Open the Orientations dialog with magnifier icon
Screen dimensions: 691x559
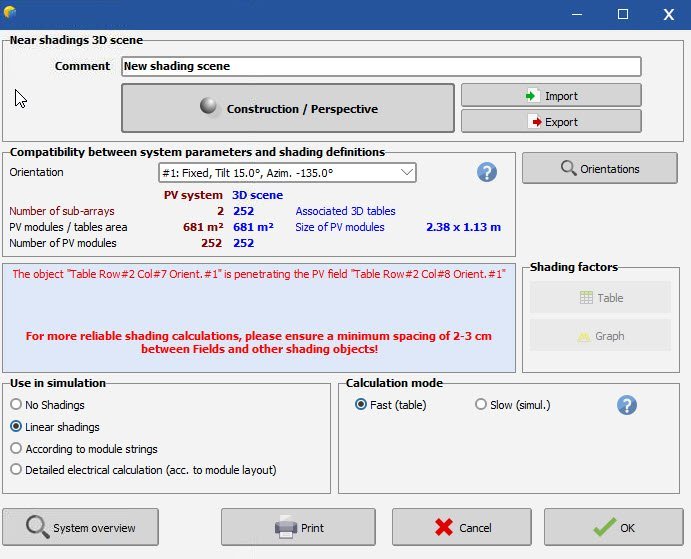tap(599, 169)
